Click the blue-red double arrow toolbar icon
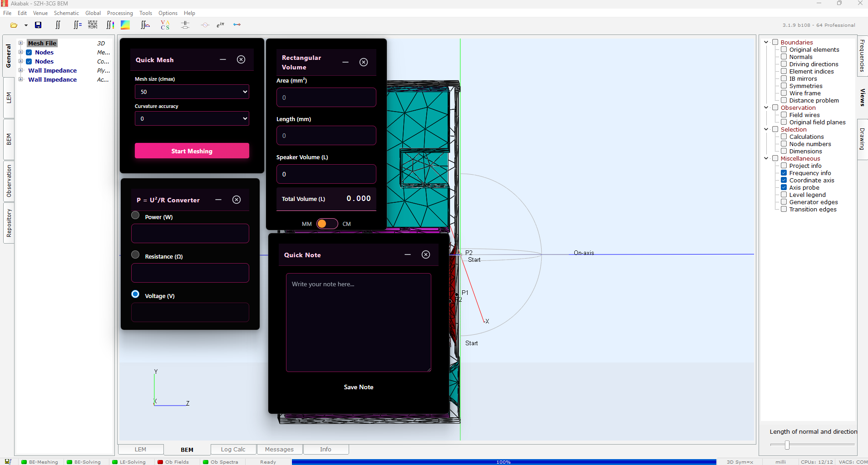The image size is (868, 465). pyautogui.click(x=237, y=25)
